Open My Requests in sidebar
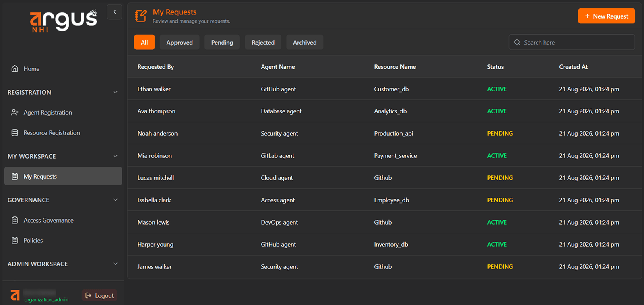644x305 pixels. 63,176
